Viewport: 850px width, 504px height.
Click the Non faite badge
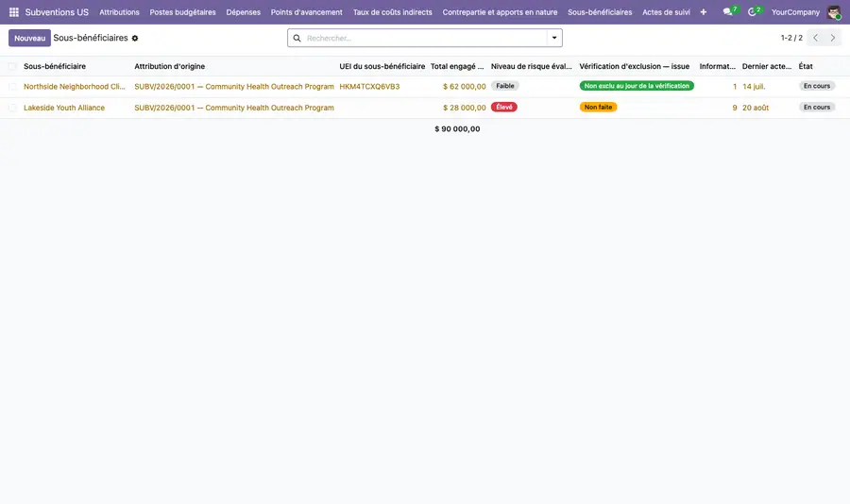coord(598,107)
